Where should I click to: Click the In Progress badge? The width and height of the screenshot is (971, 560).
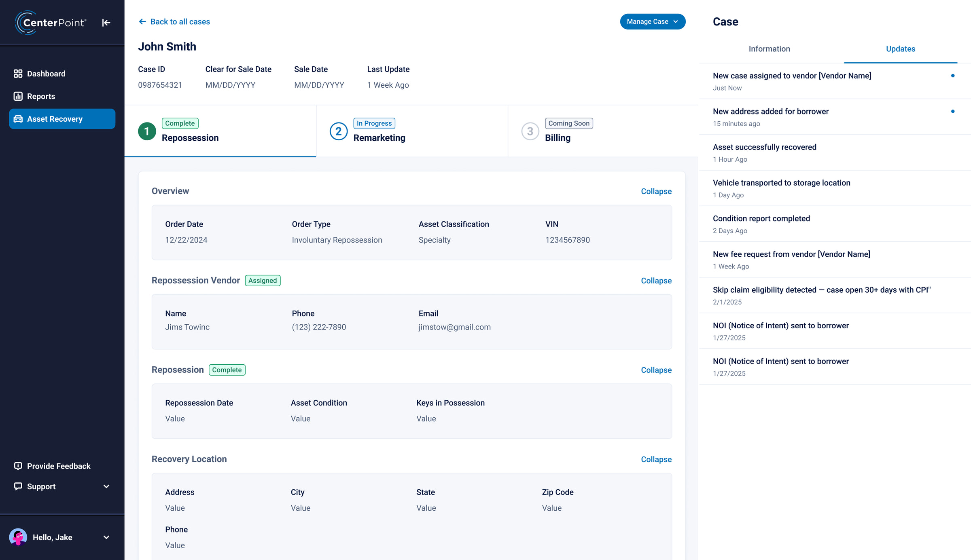pos(374,123)
